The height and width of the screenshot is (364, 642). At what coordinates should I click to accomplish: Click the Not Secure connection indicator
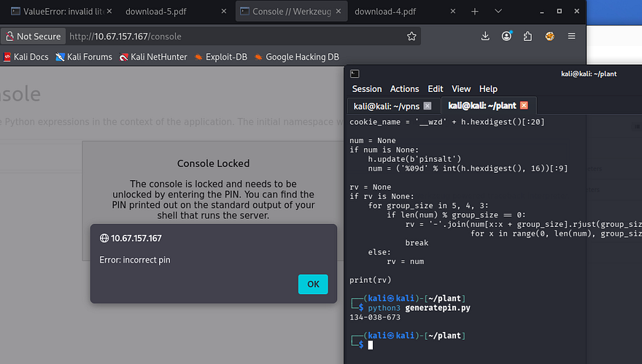(x=34, y=36)
